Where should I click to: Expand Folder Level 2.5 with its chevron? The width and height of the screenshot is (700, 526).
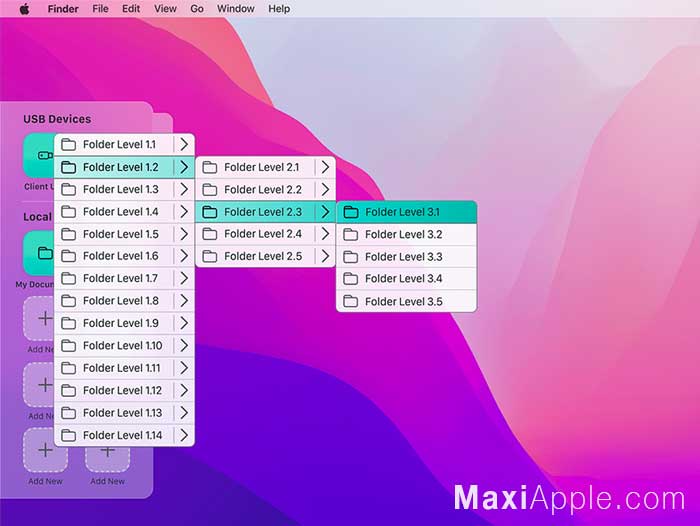tap(325, 256)
